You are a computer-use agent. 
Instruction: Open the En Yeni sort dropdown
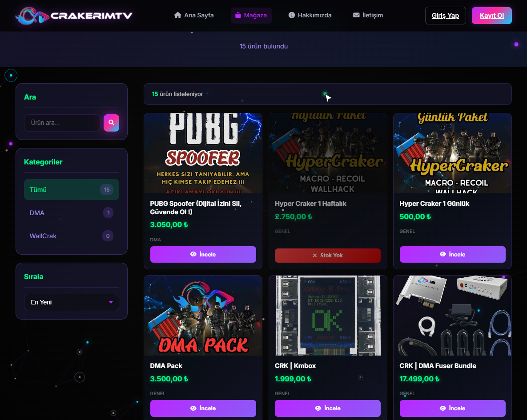click(72, 302)
